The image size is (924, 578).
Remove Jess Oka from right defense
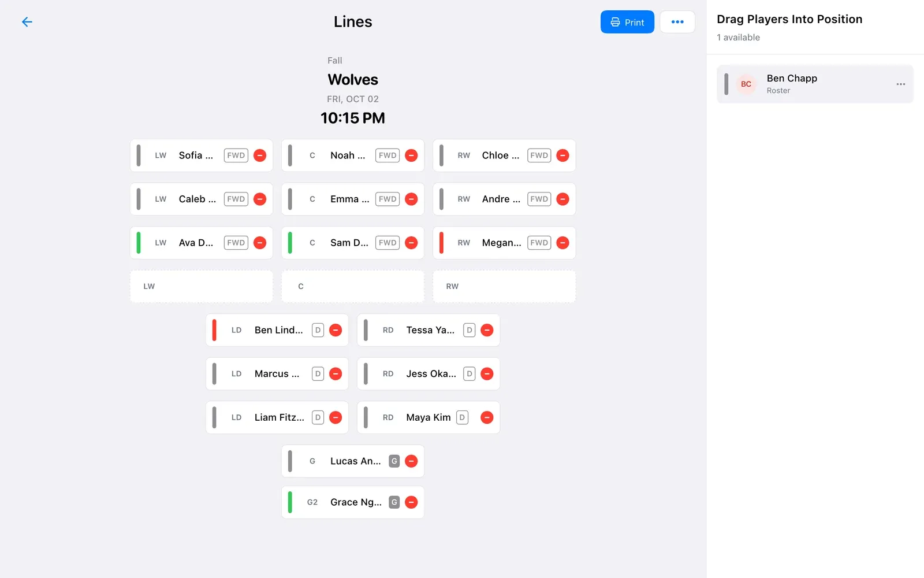coord(487,374)
